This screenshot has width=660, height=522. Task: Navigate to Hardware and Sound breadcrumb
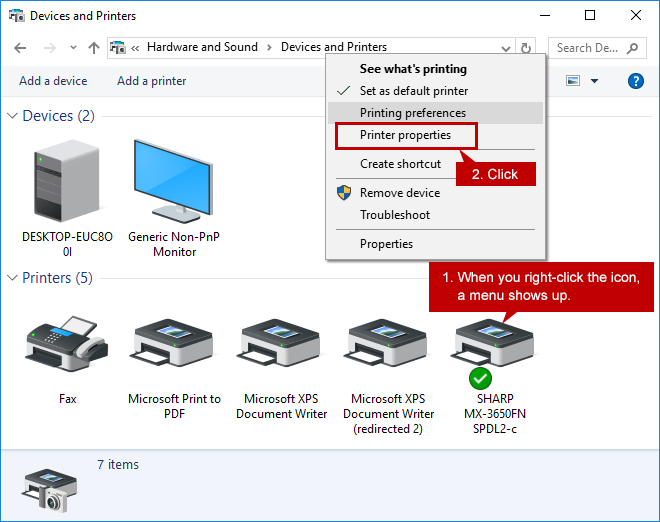coord(202,47)
